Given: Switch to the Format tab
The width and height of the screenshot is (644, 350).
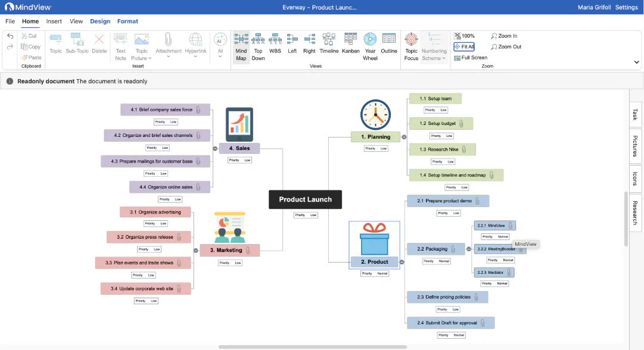Looking at the screenshot, I should click(x=127, y=21).
